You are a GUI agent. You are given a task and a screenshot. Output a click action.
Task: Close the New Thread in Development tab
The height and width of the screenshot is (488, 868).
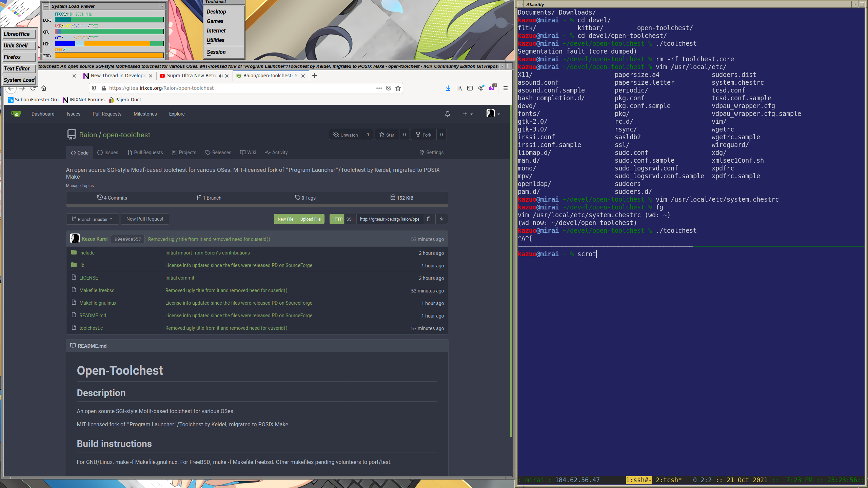(151, 76)
